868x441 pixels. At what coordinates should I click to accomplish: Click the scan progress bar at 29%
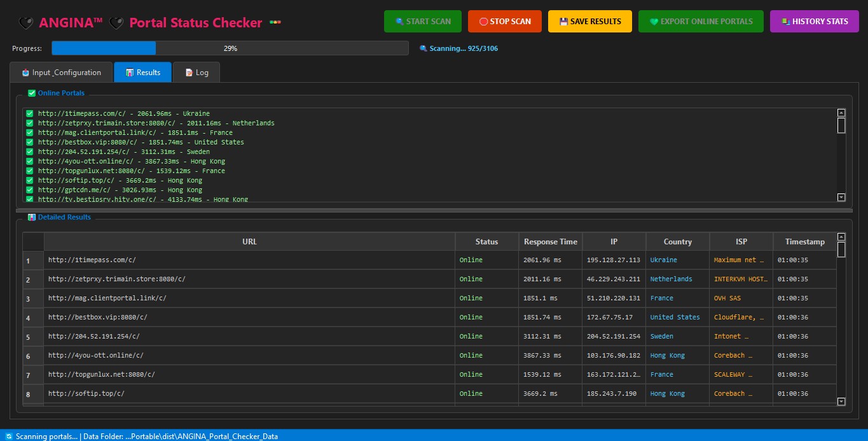point(230,48)
